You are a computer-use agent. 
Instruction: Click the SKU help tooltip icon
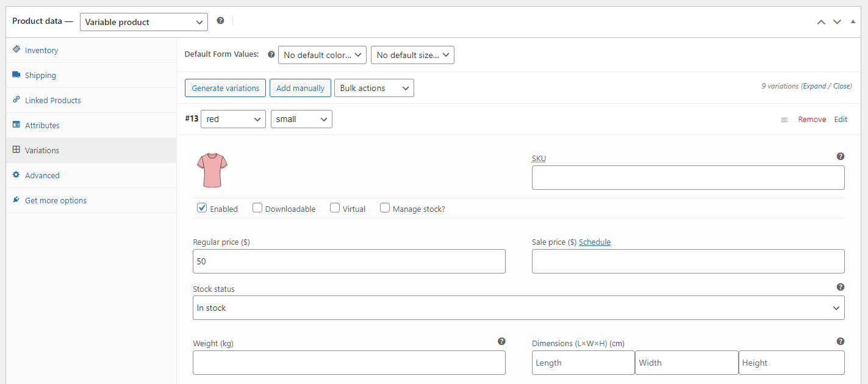pos(841,156)
